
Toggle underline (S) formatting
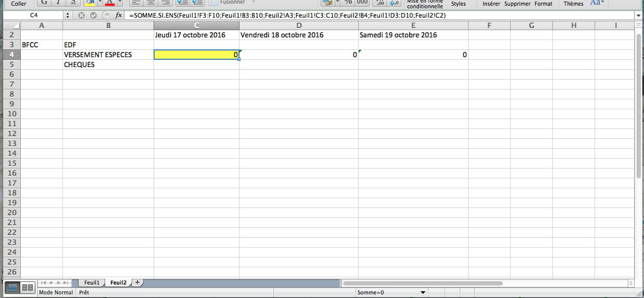coord(72,3)
